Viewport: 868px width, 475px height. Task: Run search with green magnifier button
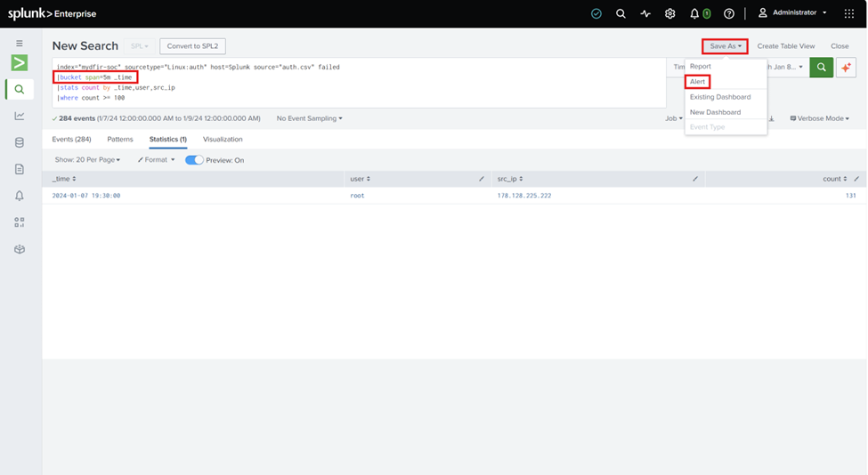(x=821, y=68)
